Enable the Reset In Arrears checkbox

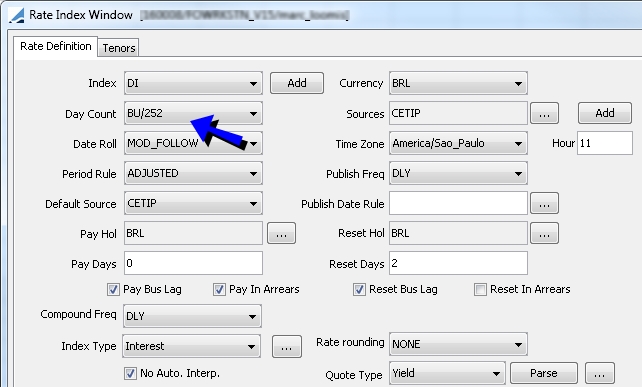coord(480,290)
